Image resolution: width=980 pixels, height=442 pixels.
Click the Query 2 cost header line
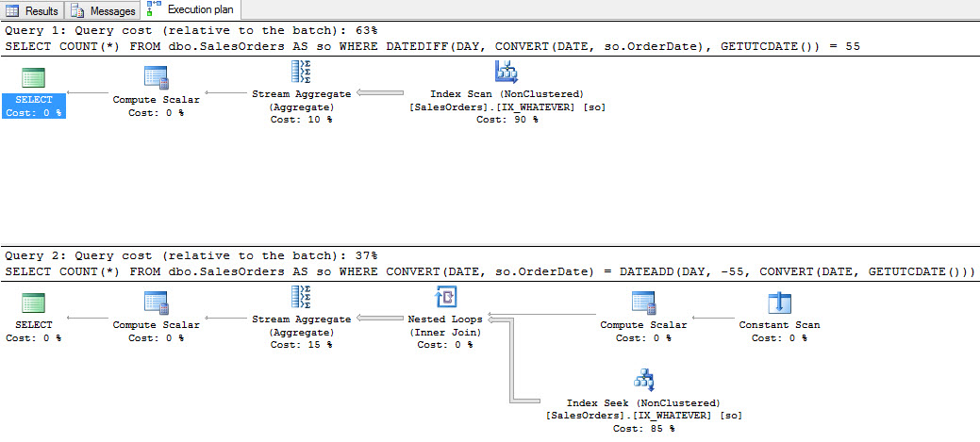191,255
